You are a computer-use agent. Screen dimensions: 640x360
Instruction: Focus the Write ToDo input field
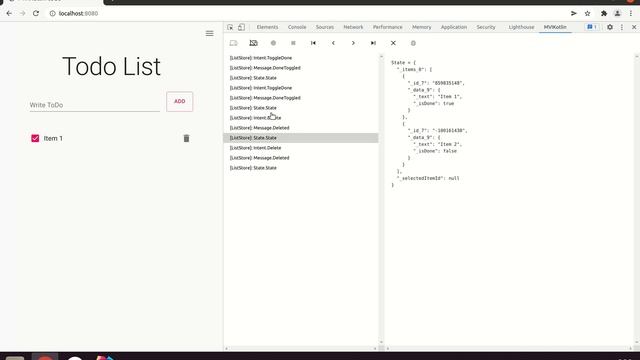pyautogui.click(x=95, y=105)
